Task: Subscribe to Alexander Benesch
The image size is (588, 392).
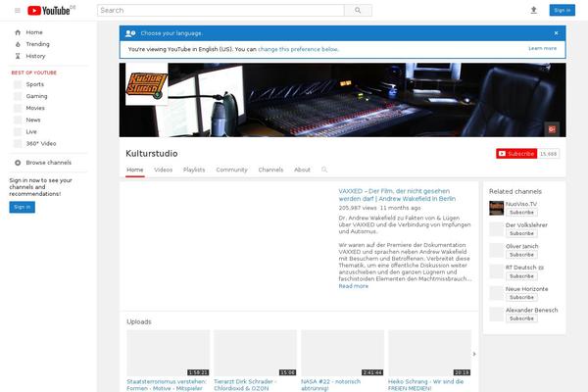Action: click(x=521, y=318)
